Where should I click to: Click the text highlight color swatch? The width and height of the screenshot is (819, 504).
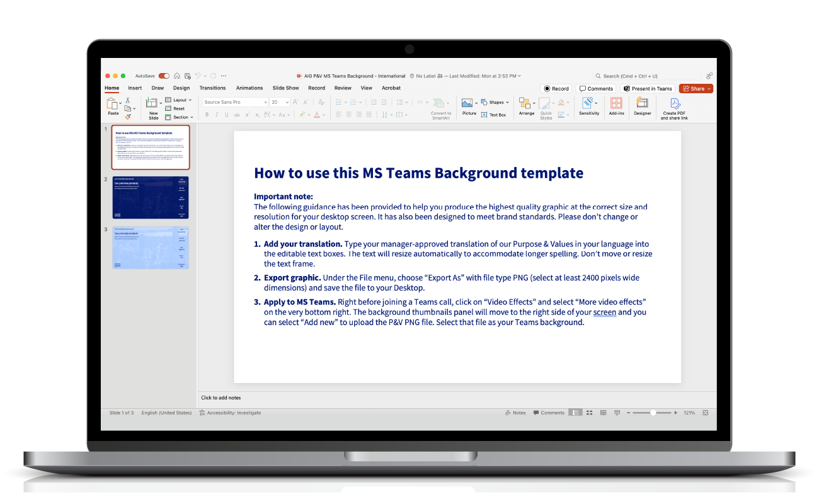[302, 115]
